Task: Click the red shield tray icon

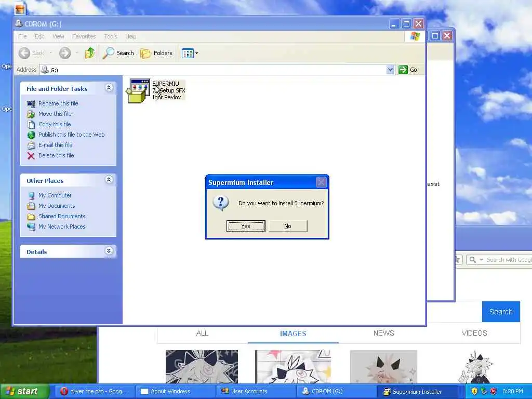Action: 494,391
